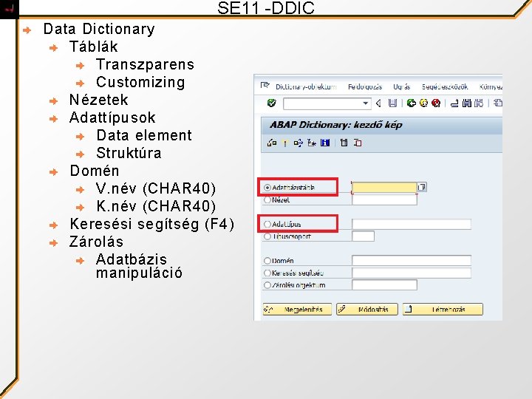This screenshot has width=532, height=399.
Task: Click the Keresési segítség input field
Action: (x=412, y=273)
